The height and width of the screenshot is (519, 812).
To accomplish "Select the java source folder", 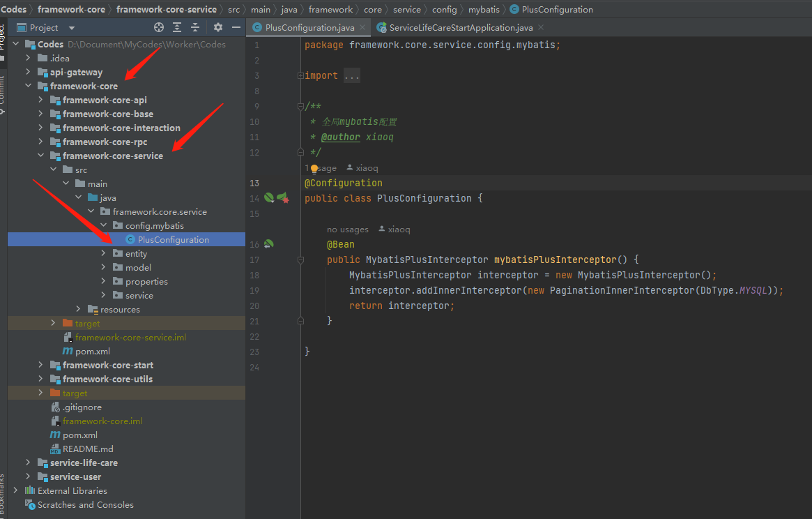I will pyautogui.click(x=108, y=198).
